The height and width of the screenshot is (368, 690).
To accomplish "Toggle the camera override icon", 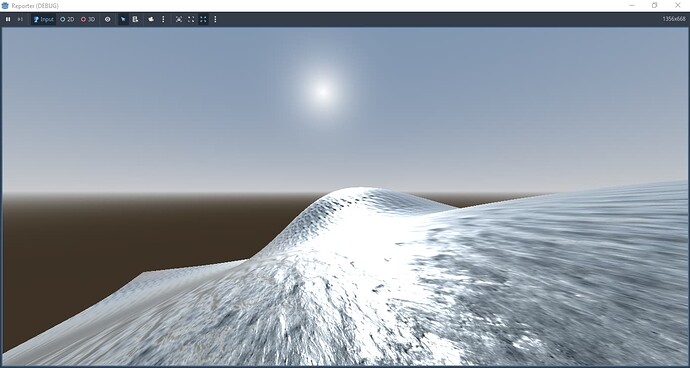I will pyautogui.click(x=151, y=19).
